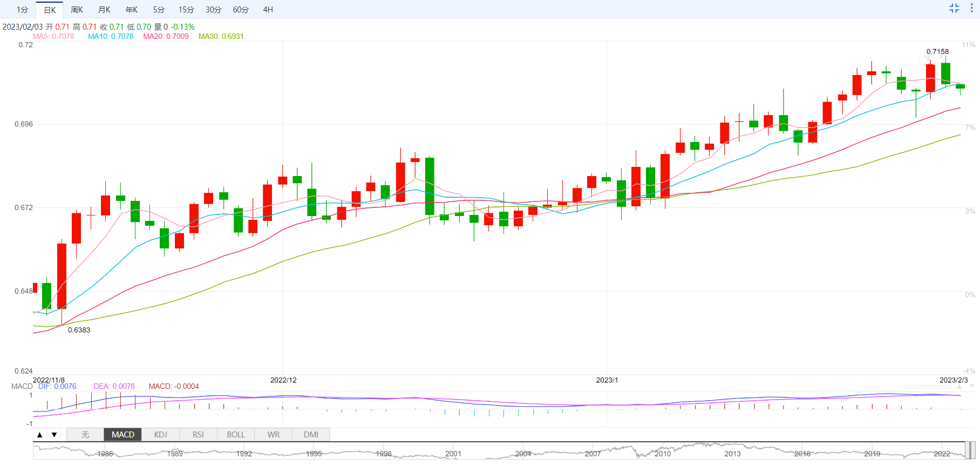Enable the BOLL indicator
The width and height of the screenshot is (980, 472).
coord(236,434)
